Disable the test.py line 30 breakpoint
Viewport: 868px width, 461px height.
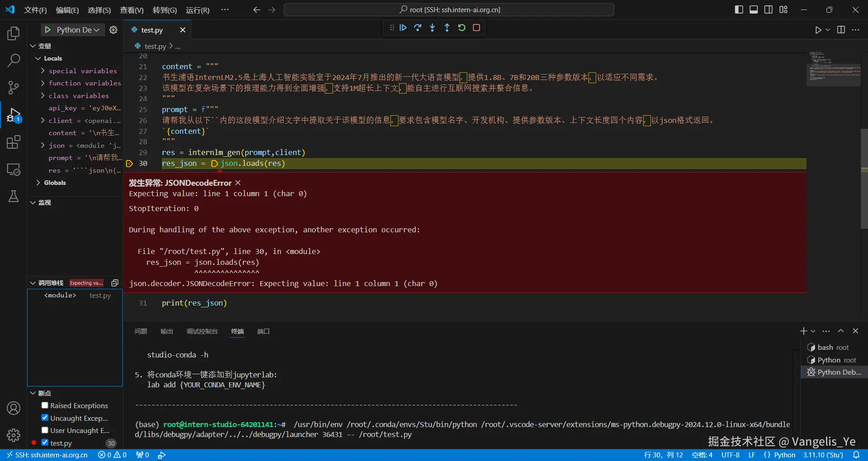click(45, 442)
